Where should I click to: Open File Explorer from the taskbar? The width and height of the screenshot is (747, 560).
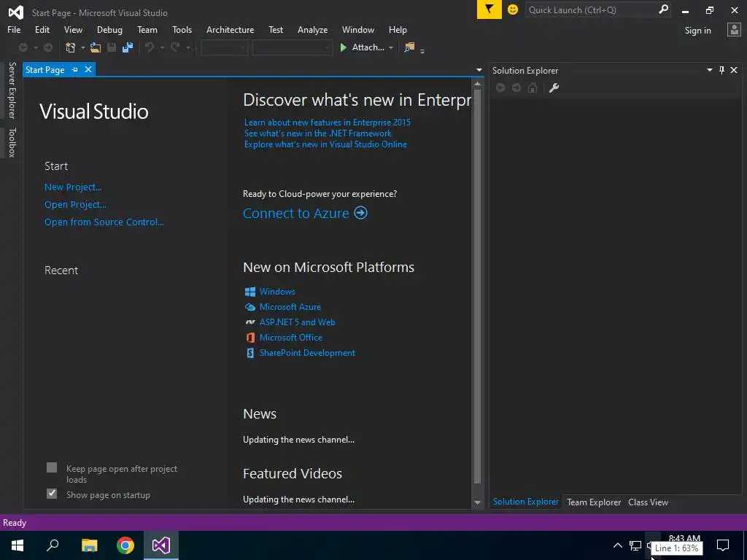tap(89, 545)
